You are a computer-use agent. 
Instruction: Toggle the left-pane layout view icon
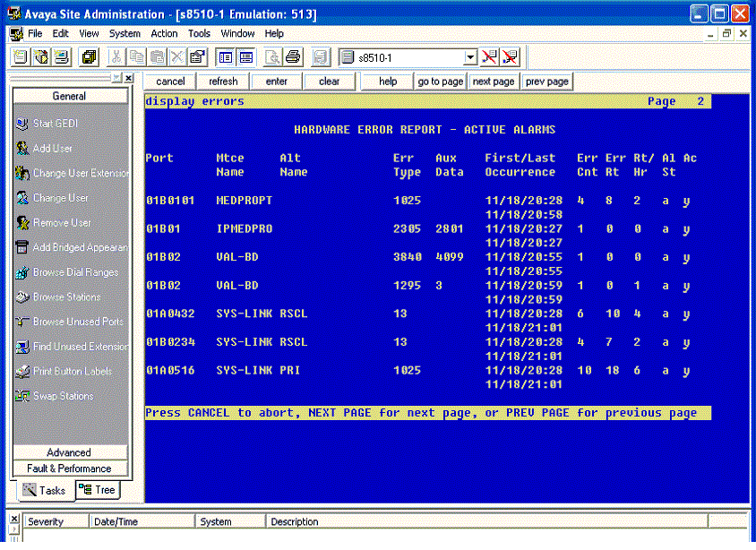(225, 57)
